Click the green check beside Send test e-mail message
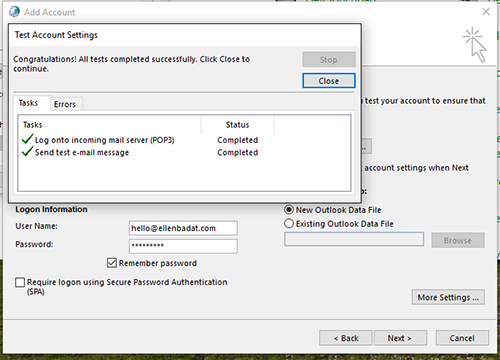The image size is (500, 360). coord(27,152)
